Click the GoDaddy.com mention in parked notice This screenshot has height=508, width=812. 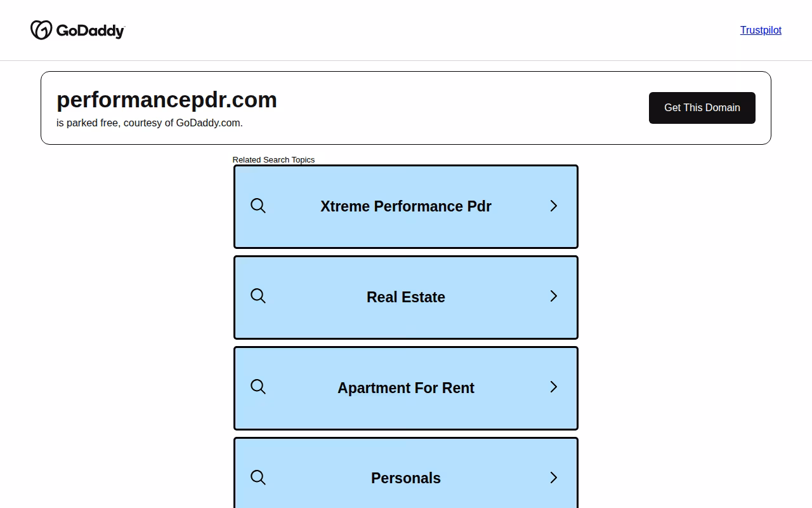(208, 123)
